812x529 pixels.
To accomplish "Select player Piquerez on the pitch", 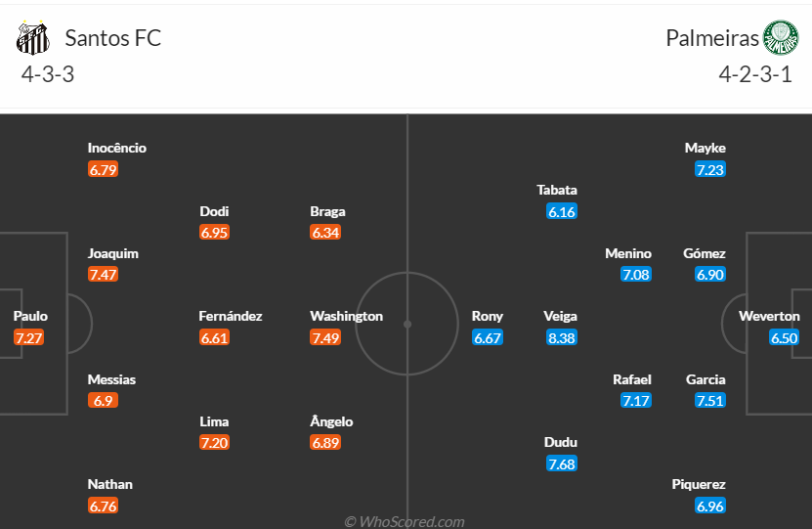I will click(x=699, y=484).
